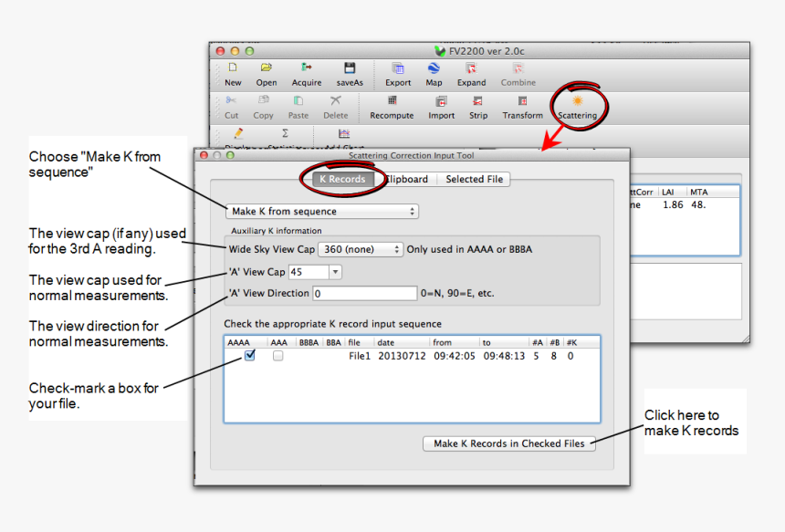The height and width of the screenshot is (532, 785).
Task: Click the 'A' View Direction input field
Action: [364, 293]
